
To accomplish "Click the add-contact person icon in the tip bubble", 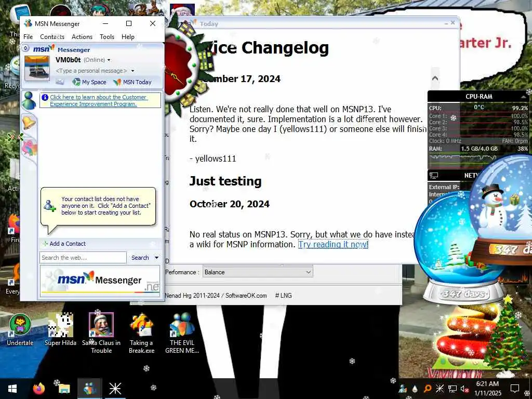I will 49,206.
